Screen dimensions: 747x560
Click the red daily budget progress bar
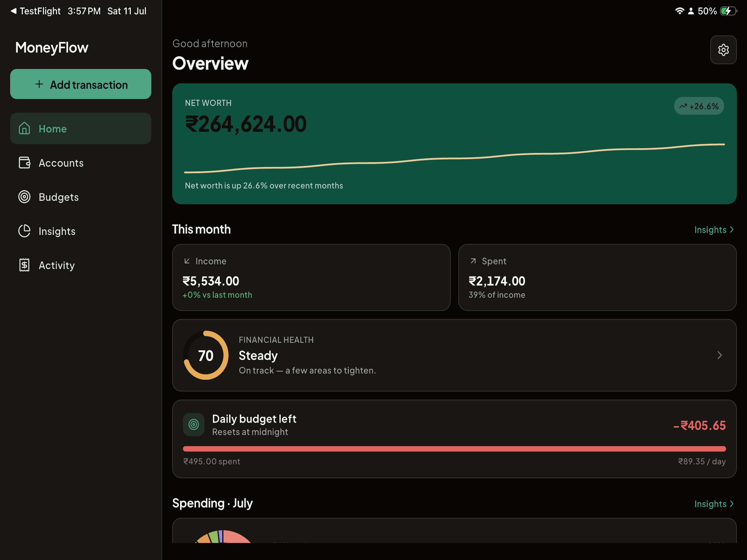click(454, 448)
